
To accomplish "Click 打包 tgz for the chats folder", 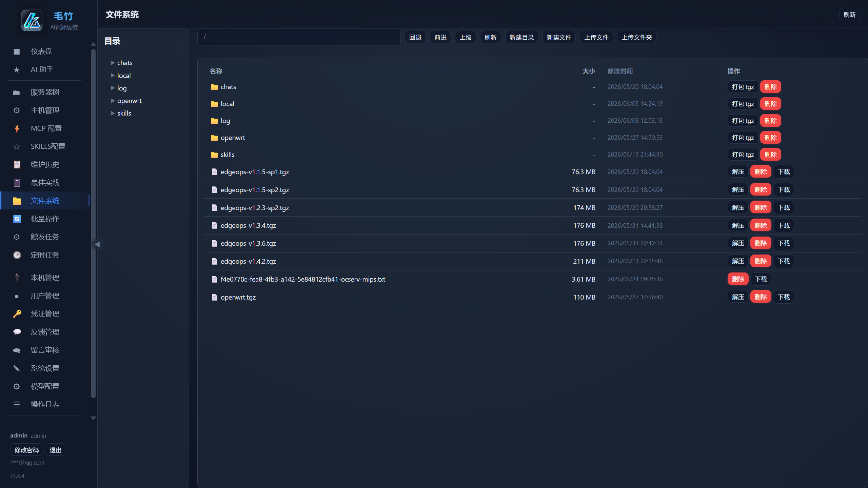I will (743, 87).
